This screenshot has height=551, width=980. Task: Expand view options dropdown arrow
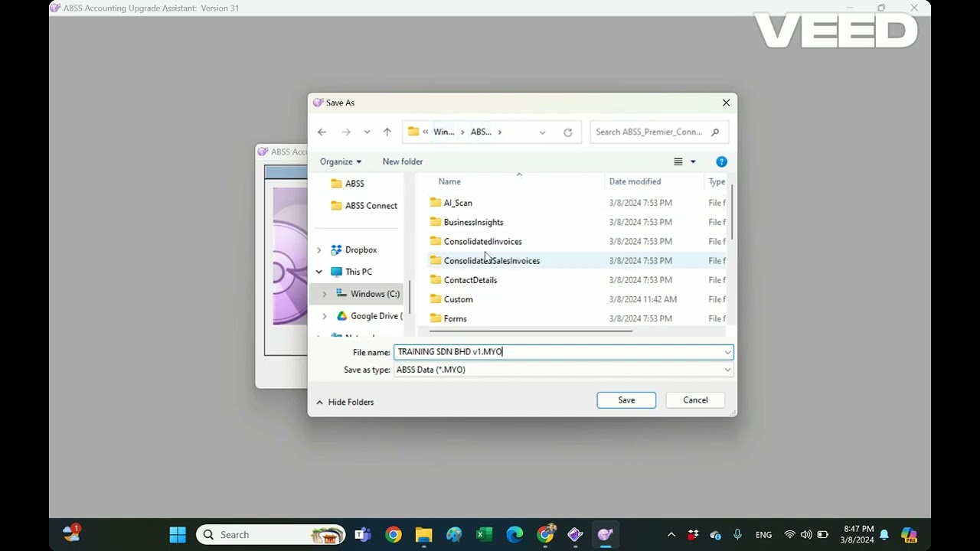(693, 161)
